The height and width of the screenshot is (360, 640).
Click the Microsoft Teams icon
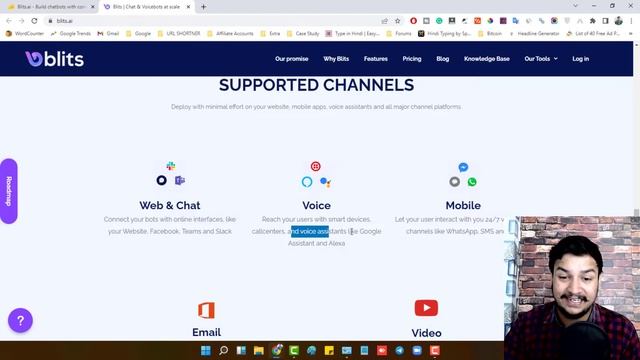(x=180, y=180)
